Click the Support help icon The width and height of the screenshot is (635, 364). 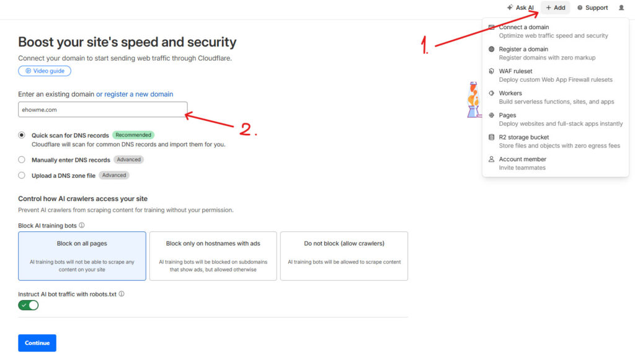pos(580,7)
